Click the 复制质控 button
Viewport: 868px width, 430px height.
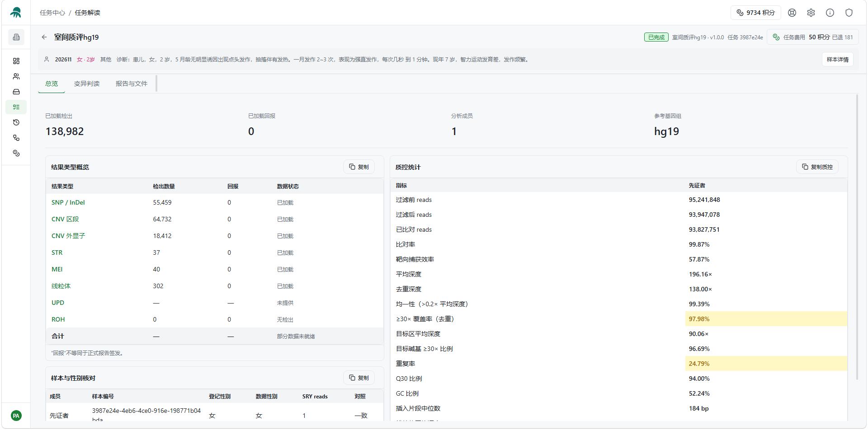817,167
